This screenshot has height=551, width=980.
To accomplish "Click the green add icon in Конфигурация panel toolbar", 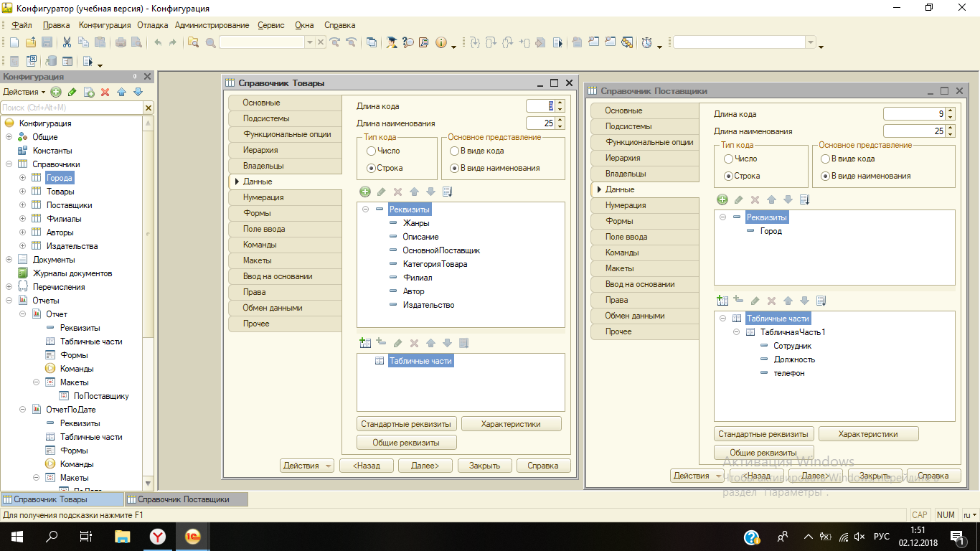I will click(x=56, y=92).
